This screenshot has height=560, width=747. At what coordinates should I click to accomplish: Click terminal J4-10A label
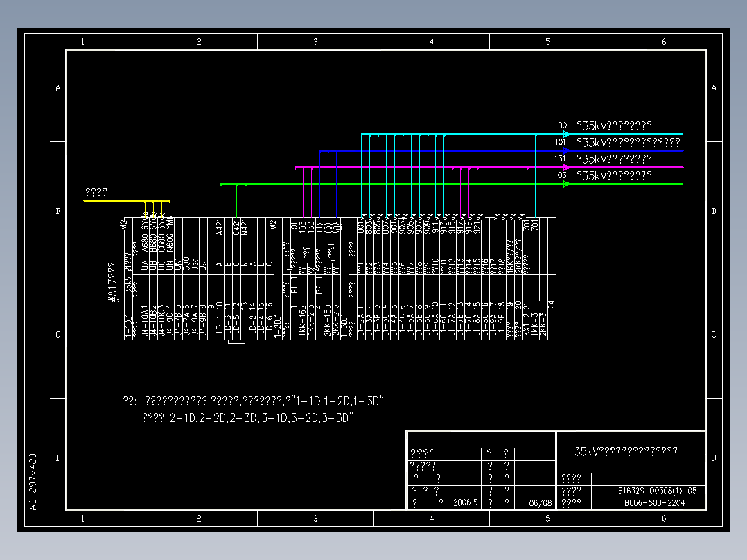tap(145, 325)
